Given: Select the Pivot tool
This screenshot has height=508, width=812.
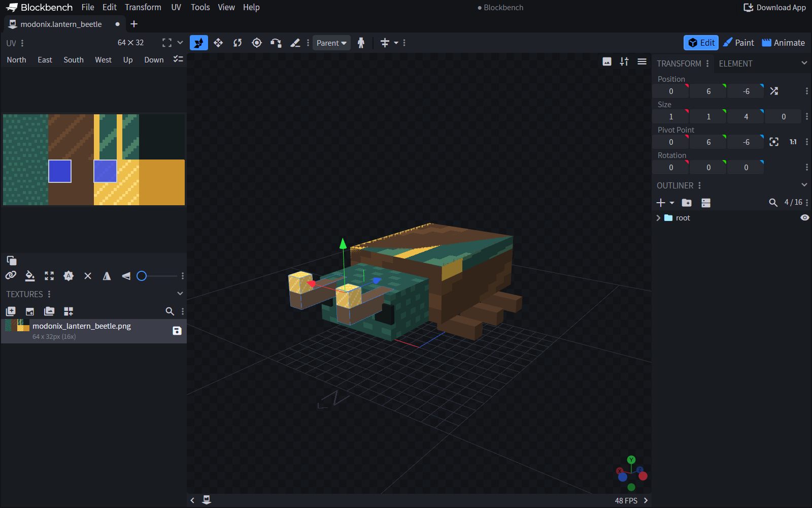Looking at the screenshot, I should click(257, 43).
